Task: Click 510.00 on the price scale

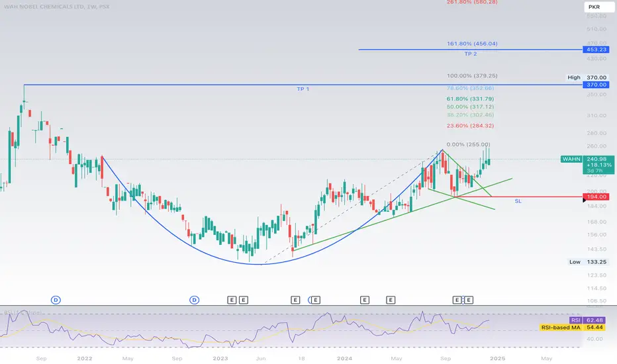Action: (x=596, y=29)
